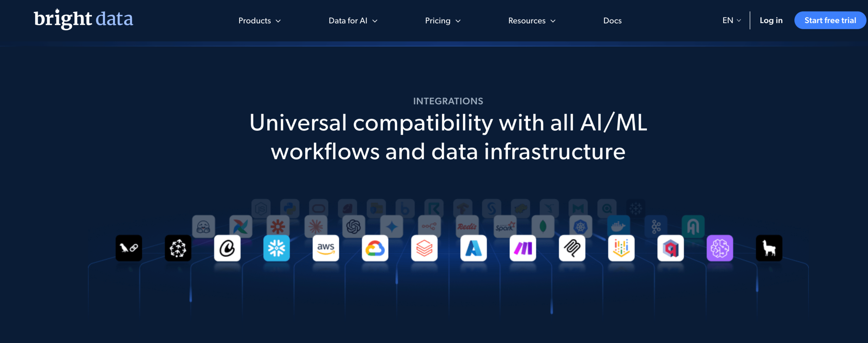Click the Start free trial button
This screenshot has height=343, width=868.
(x=830, y=20)
